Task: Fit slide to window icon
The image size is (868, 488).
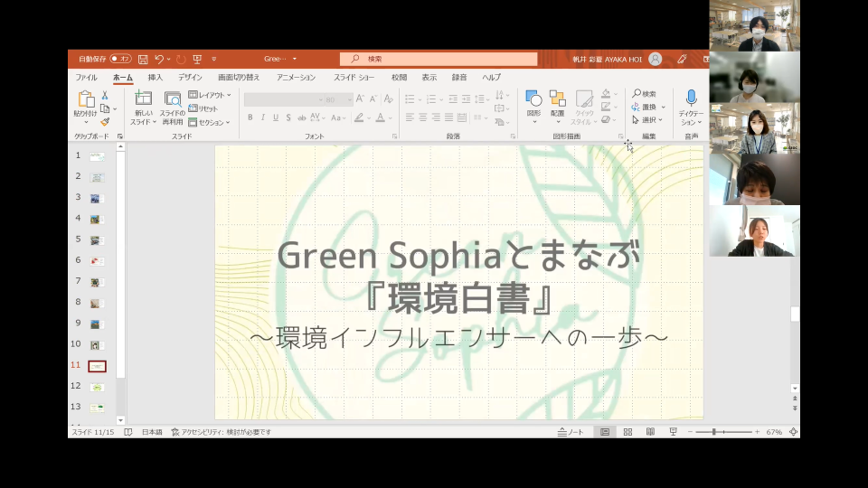Action: pyautogui.click(x=793, y=432)
